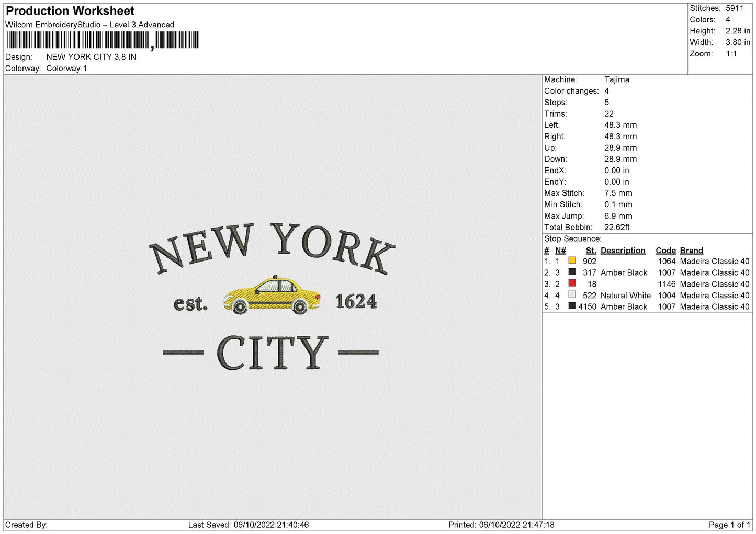This screenshot has width=756, height=534.
Task: Click the Right value 48.3 mm
Action: click(x=620, y=137)
